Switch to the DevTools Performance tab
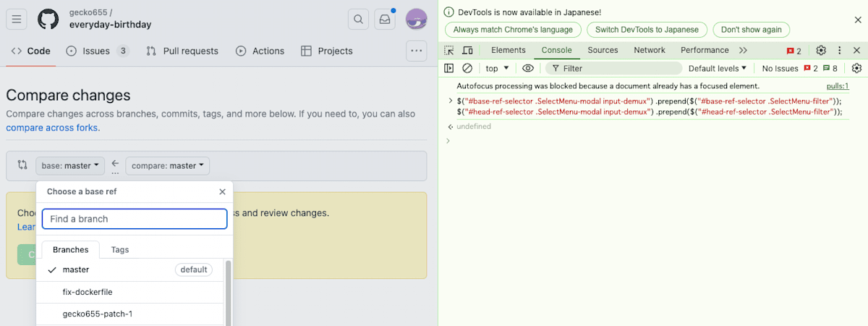Image resolution: width=868 pixels, height=326 pixels. tap(705, 50)
